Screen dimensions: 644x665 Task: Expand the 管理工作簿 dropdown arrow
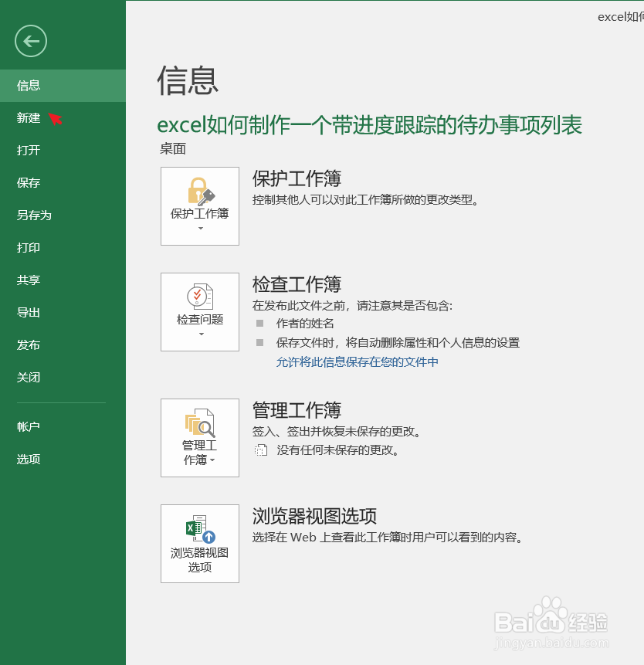tap(212, 460)
